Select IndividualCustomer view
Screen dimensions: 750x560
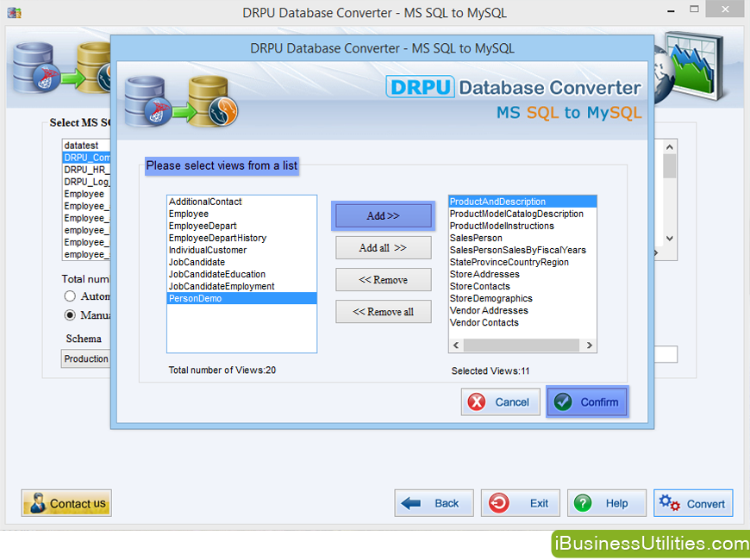tap(241, 250)
